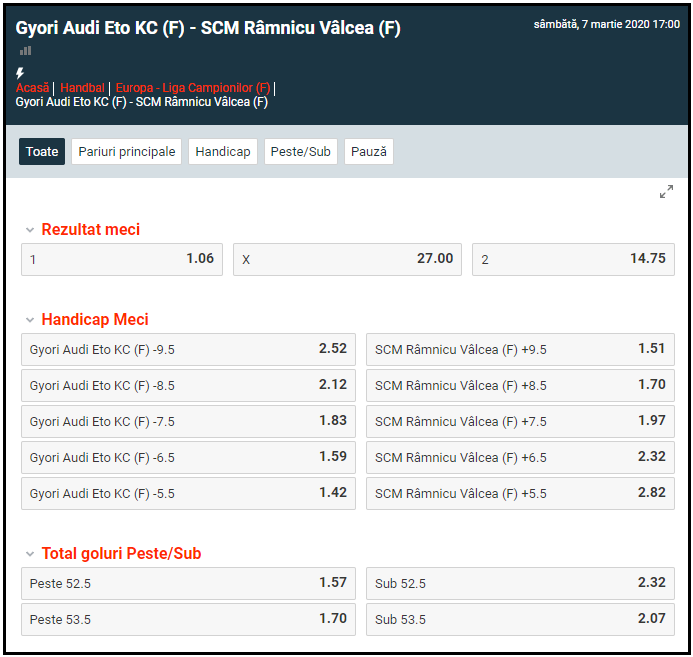Collapse the Handicap Meci section
The image size is (693, 657).
click(30, 320)
